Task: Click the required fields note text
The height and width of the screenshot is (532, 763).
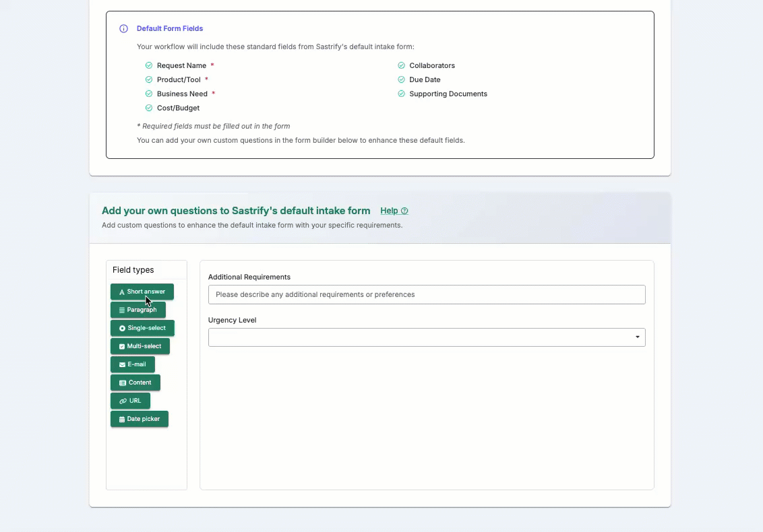Action: click(214, 126)
